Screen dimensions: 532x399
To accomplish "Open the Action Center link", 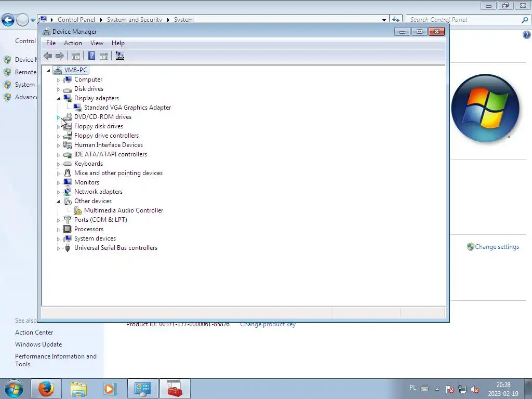I will coord(34,332).
